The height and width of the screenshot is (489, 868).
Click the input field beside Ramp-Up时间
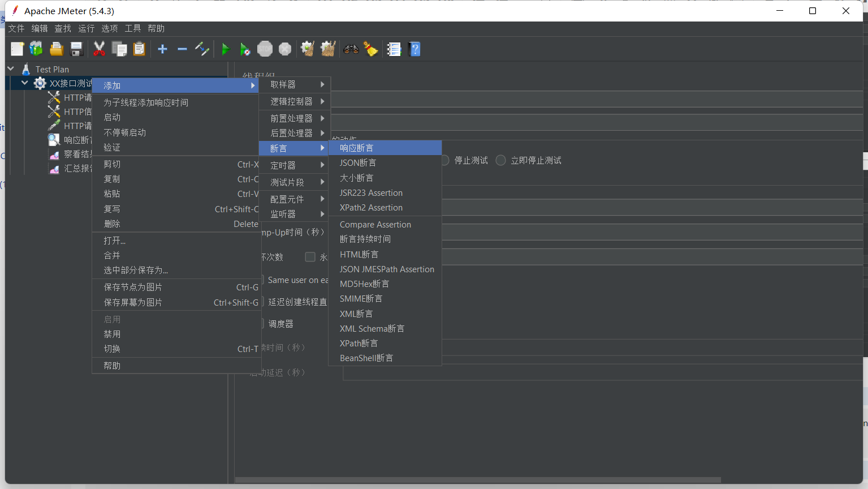click(x=653, y=232)
